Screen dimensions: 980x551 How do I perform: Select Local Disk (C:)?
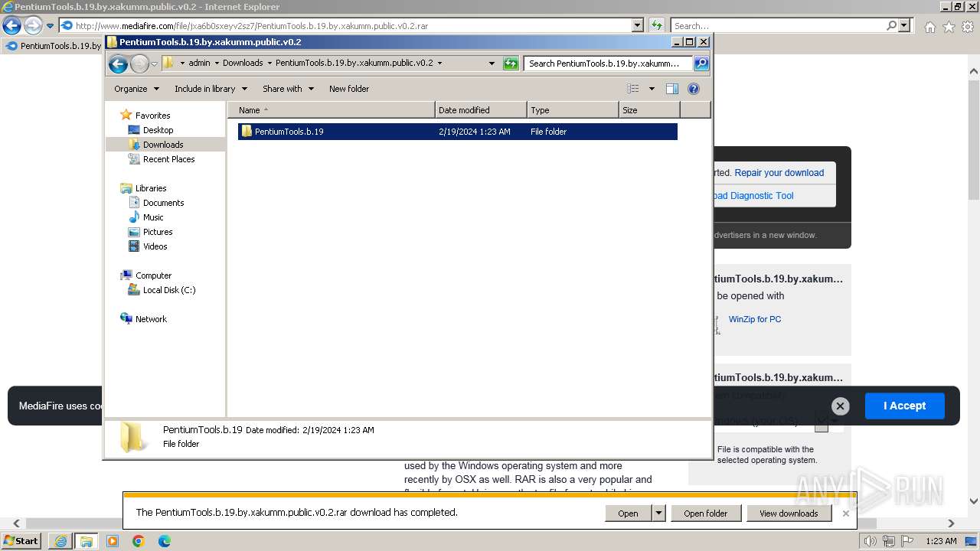pos(169,290)
